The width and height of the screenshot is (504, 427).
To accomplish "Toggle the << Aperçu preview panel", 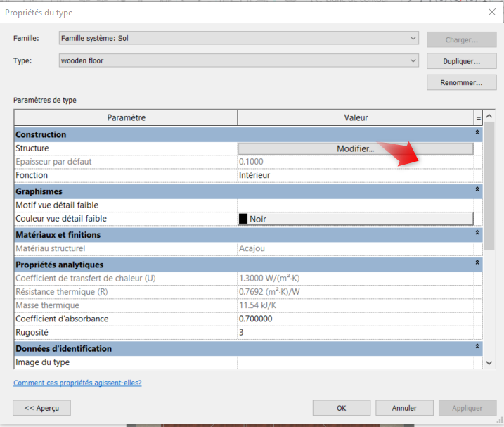I will tap(42, 408).
